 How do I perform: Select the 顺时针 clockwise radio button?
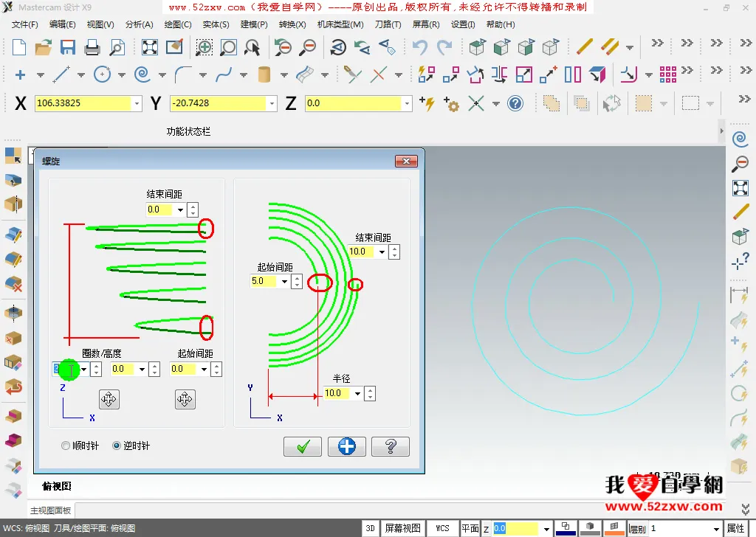(66, 446)
